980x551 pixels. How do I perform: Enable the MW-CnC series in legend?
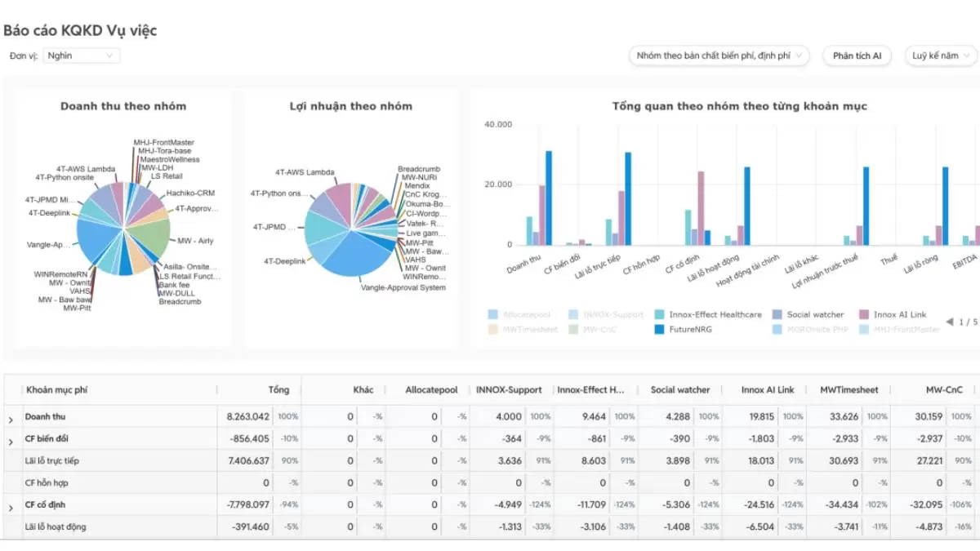(574, 330)
